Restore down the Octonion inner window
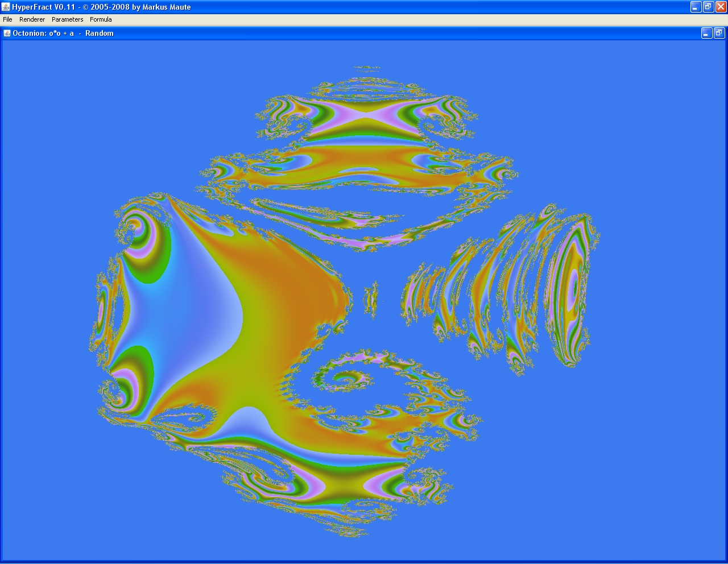 pos(719,34)
